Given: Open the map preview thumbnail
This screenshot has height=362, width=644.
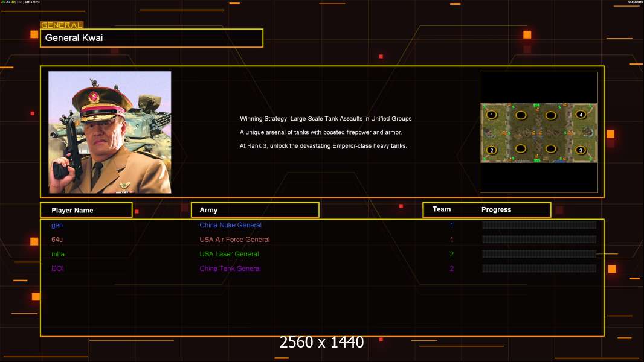Looking at the screenshot, I should [539, 132].
